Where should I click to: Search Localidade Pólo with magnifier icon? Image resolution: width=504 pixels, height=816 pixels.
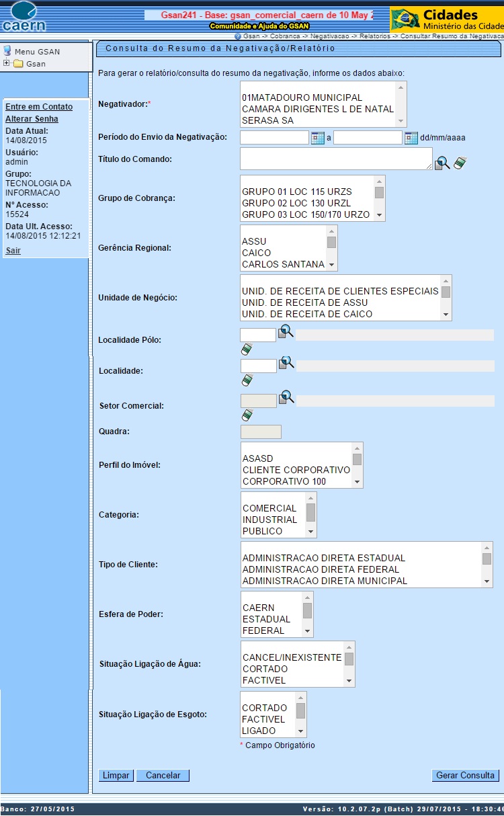[286, 331]
